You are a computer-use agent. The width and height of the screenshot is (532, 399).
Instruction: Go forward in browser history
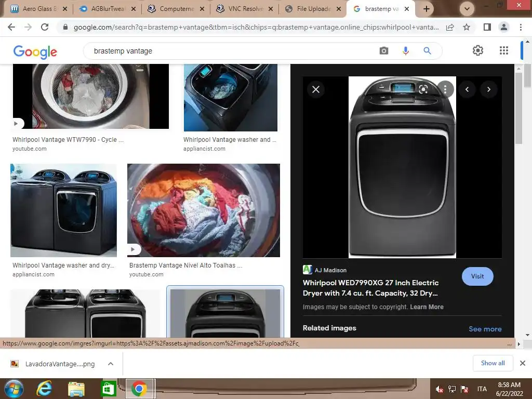point(28,27)
